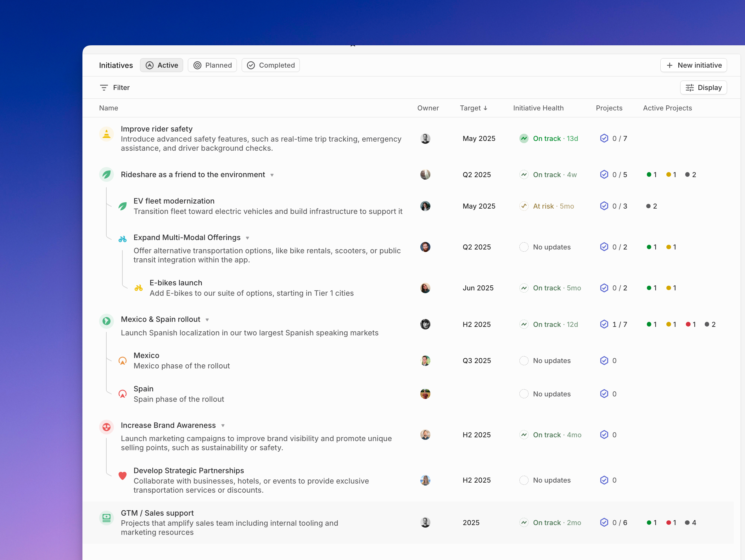
Task: Open the Display options menu
Action: (703, 87)
